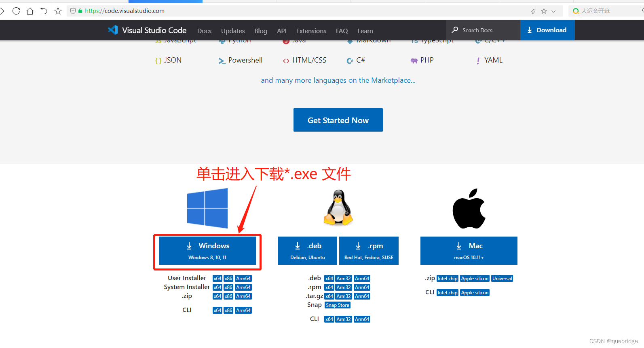The image size is (644, 348).
Task: Expand the address bar dropdown chevron
Action: click(553, 11)
